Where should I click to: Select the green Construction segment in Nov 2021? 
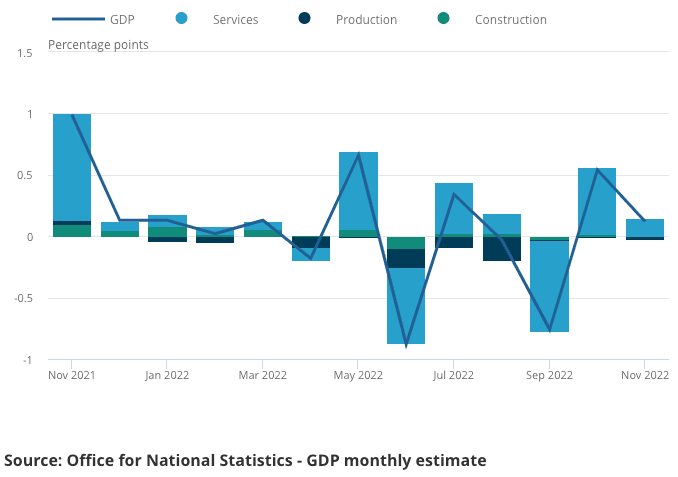tap(72, 231)
